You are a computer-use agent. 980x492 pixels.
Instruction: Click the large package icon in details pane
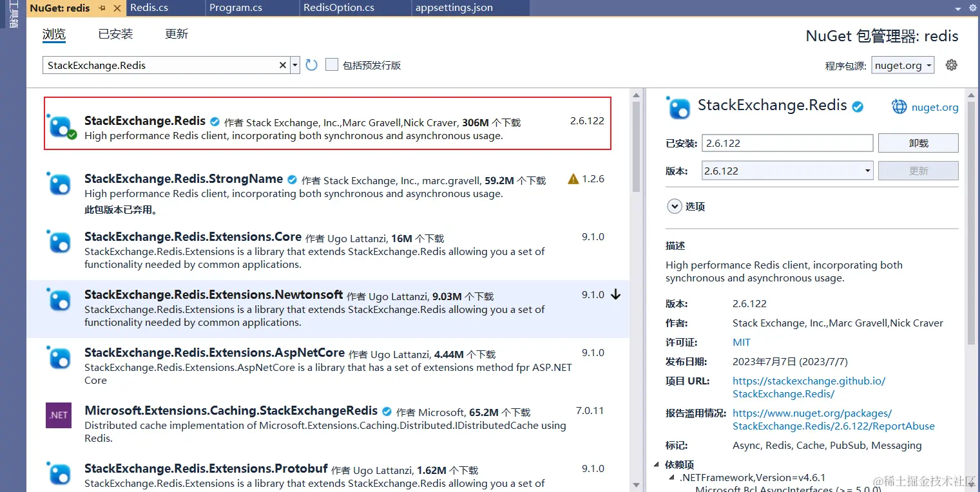[678, 108]
